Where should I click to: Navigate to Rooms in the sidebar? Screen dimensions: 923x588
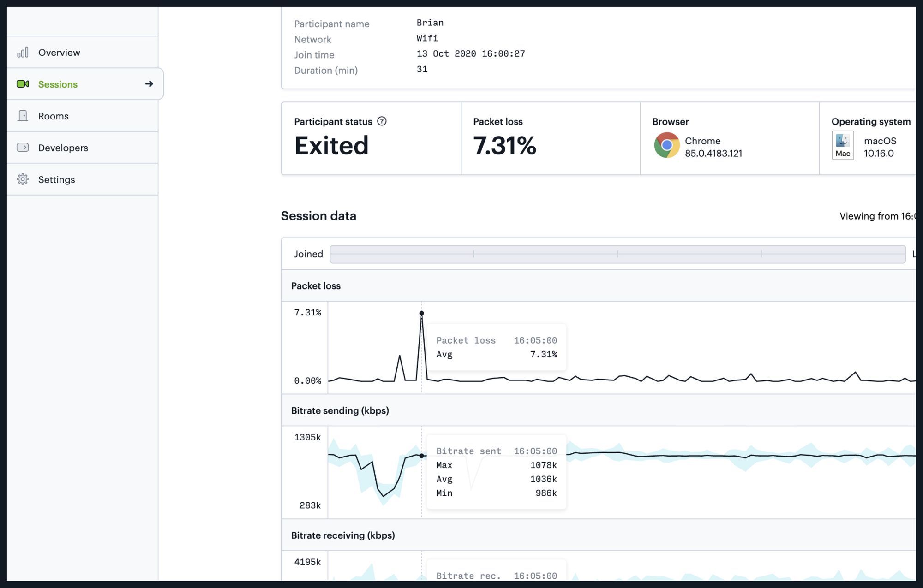pyautogui.click(x=53, y=116)
